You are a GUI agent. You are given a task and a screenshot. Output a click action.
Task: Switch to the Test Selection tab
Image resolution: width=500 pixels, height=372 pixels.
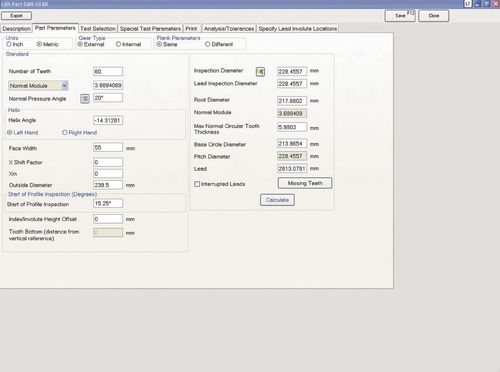[98, 29]
